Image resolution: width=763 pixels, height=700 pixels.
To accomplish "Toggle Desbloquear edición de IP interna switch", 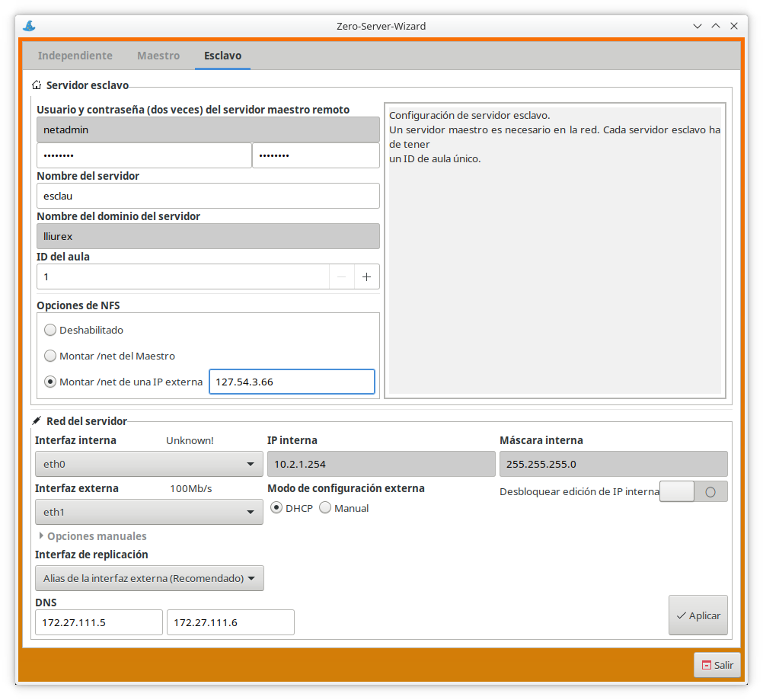I will click(x=693, y=492).
